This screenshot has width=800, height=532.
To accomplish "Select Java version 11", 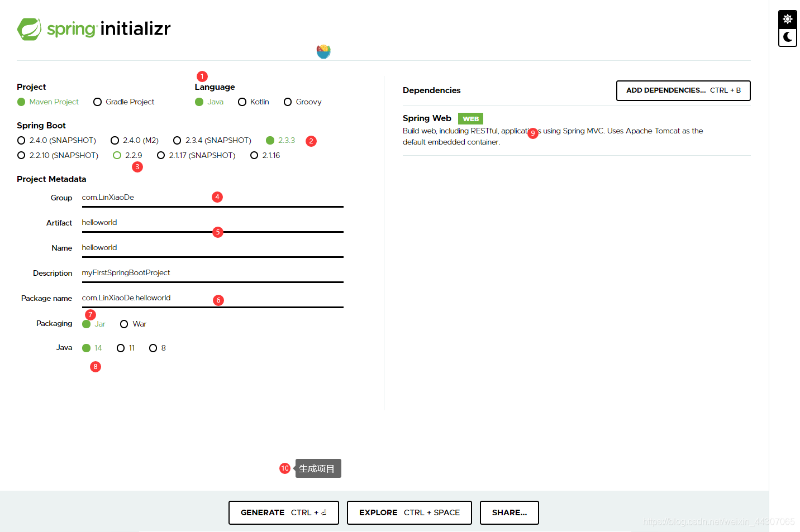I will [126, 348].
